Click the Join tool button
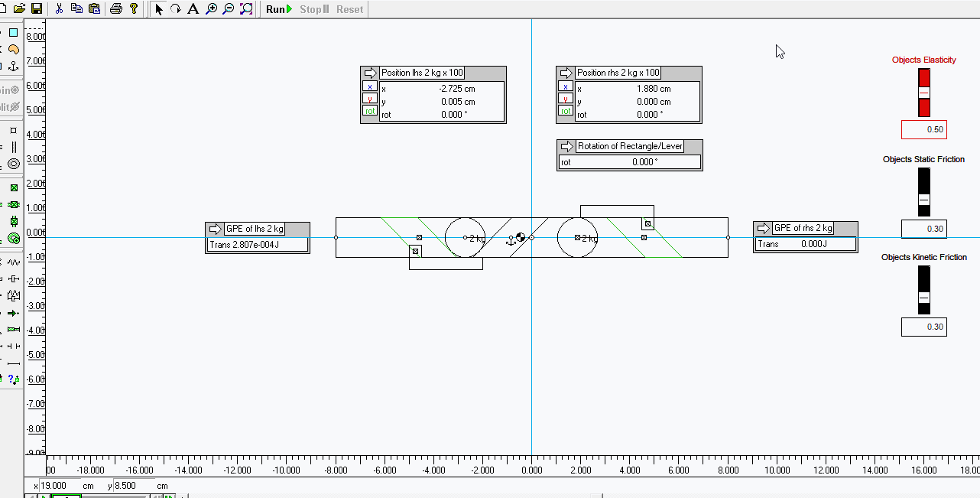This screenshot has width=980, height=498. [9, 90]
